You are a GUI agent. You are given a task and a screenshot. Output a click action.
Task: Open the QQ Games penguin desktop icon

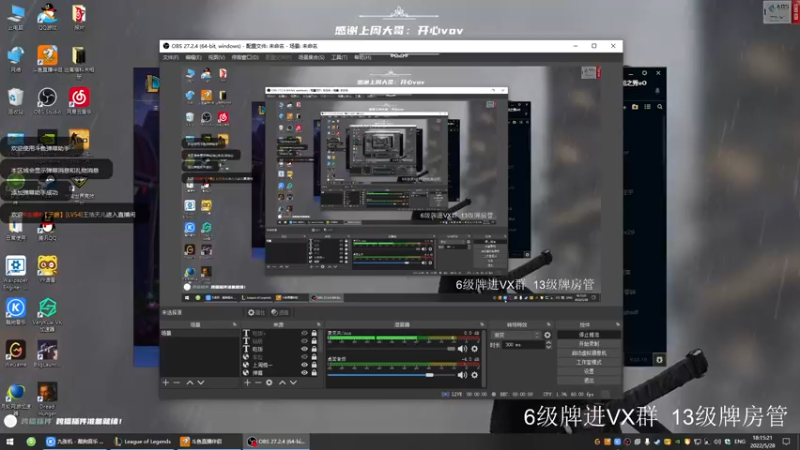click(47, 17)
